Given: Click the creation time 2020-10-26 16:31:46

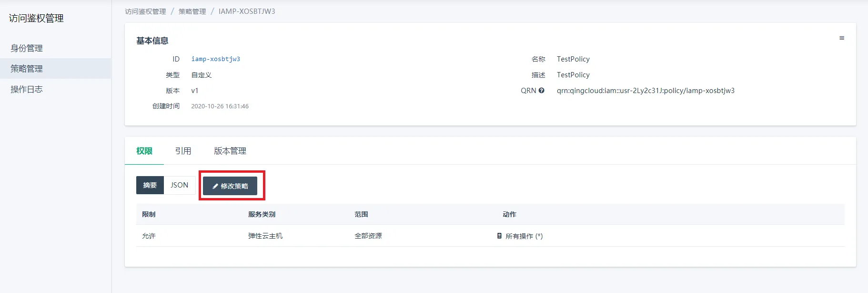Looking at the screenshot, I should pyautogui.click(x=220, y=106).
